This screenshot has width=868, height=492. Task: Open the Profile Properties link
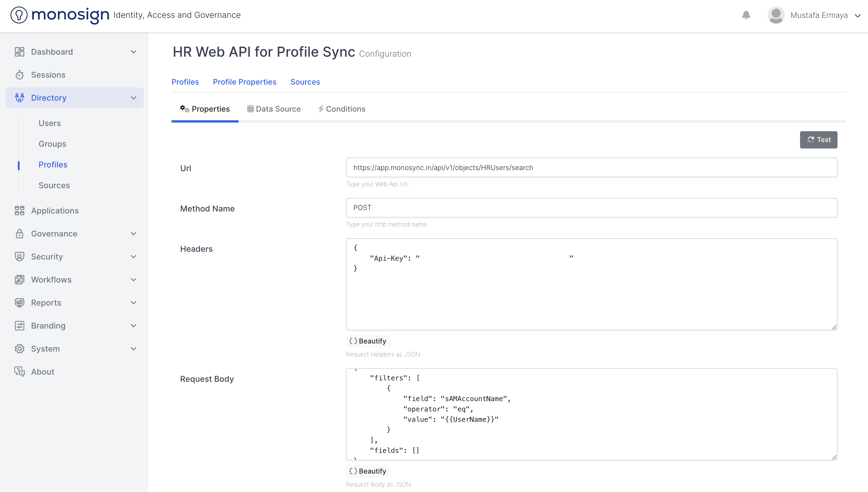pyautogui.click(x=244, y=82)
